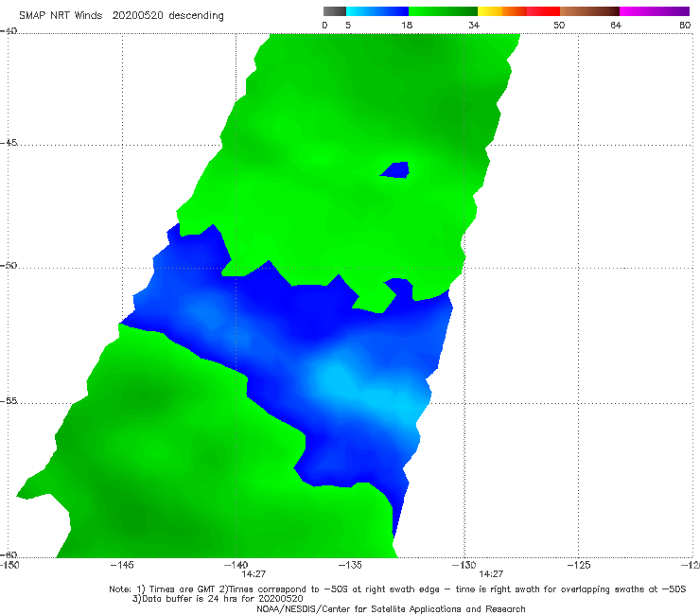Click the title text 'SMAP NRT Winds'
The image size is (700, 615).
(x=61, y=16)
